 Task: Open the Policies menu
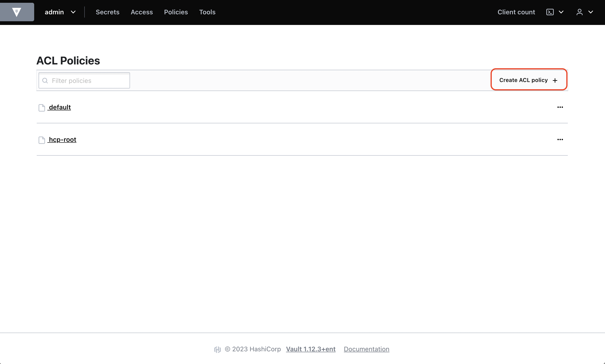coord(176,12)
